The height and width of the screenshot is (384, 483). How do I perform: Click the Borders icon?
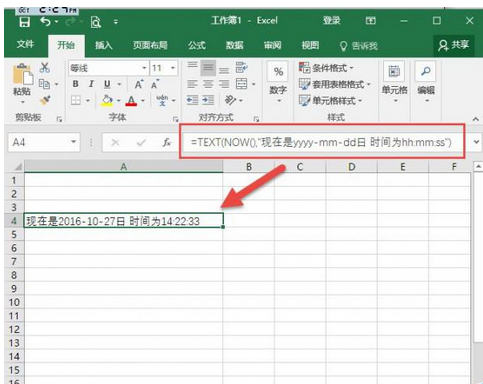[x=76, y=100]
